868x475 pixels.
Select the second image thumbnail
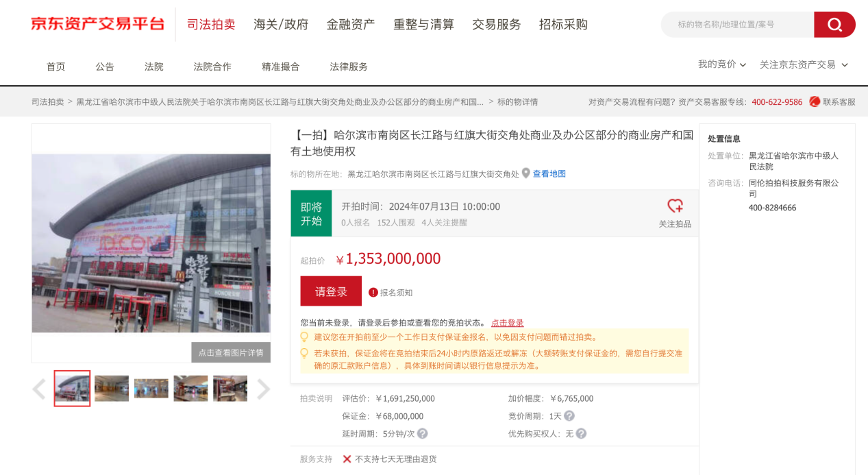click(112, 389)
